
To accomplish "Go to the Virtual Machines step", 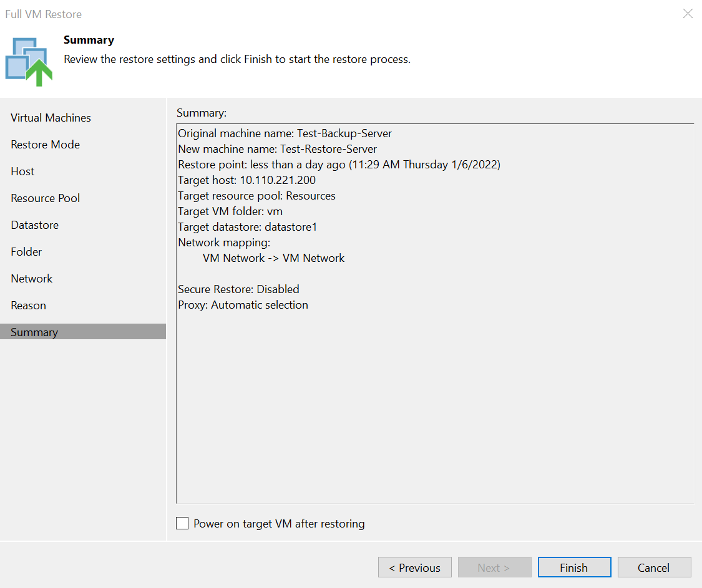I will tap(51, 118).
